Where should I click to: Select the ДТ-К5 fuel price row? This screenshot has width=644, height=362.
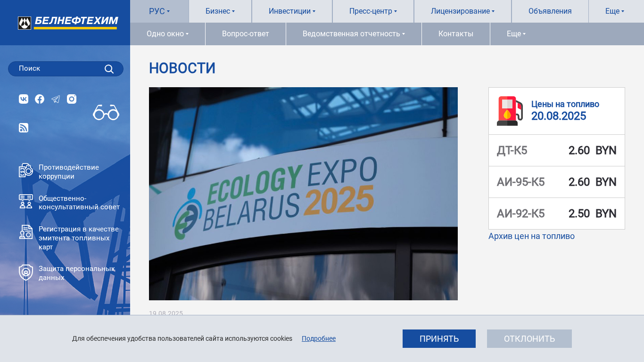click(x=557, y=150)
